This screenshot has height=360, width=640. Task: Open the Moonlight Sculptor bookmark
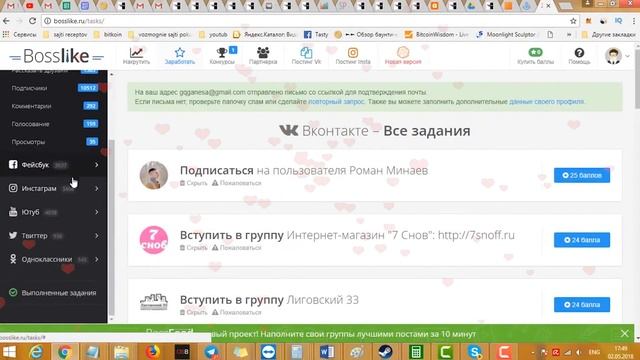coord(506,35)
